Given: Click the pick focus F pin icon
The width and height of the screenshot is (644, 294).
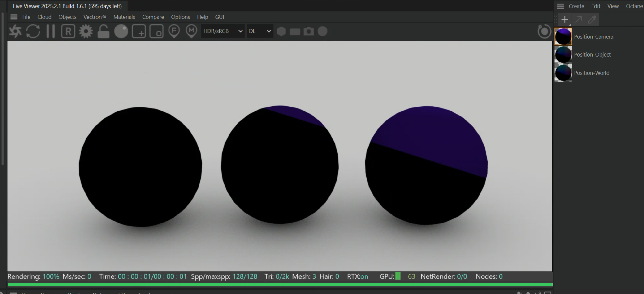Looking at the screenshot, I should coord(174,31).
